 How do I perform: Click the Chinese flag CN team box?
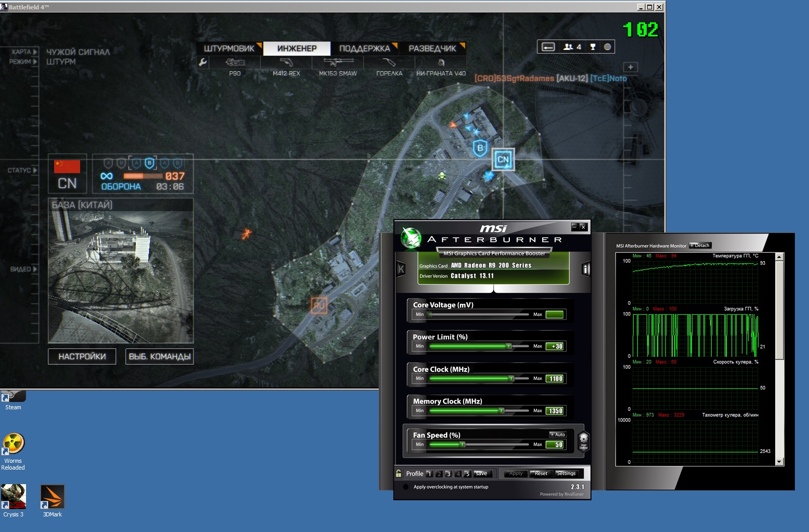[68, 174]
